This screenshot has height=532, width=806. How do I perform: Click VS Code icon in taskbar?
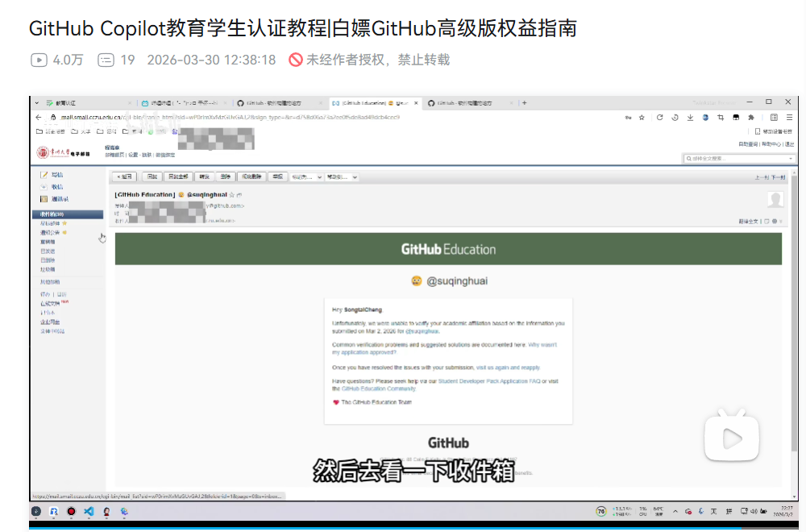click(89, 511)
